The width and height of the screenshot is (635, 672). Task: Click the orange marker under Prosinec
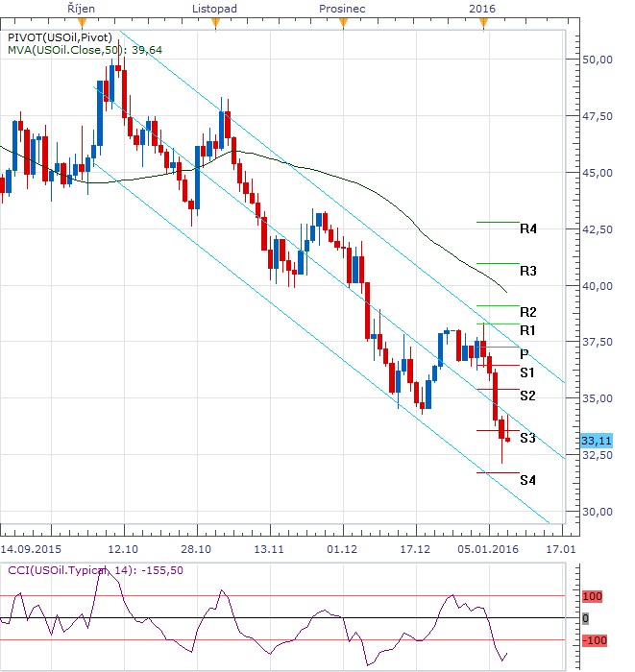tap(343, 23)
